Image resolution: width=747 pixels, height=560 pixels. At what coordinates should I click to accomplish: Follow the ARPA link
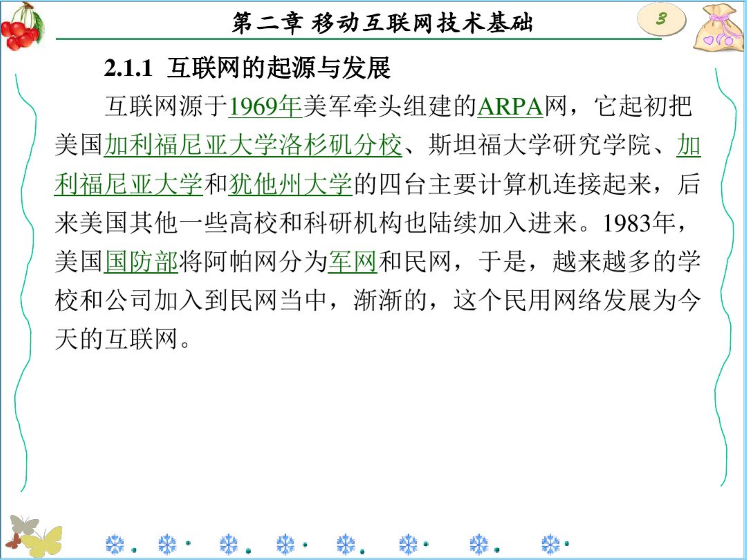click(510, 106)
